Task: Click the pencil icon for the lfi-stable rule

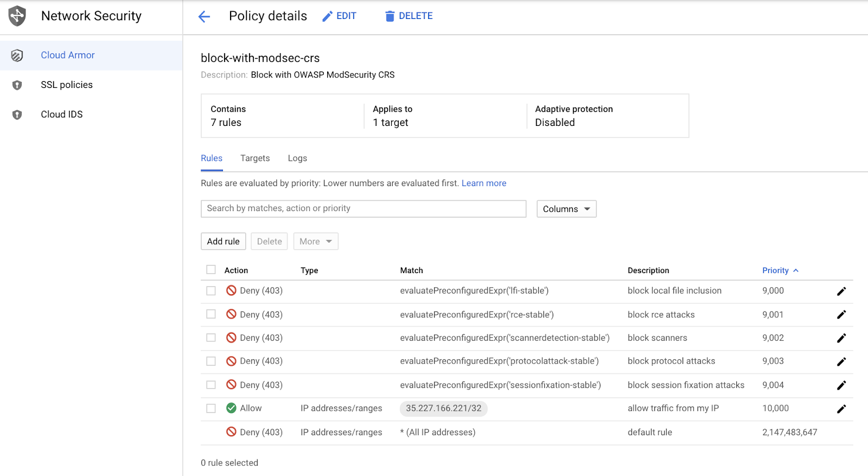Action: pos(841,291)
